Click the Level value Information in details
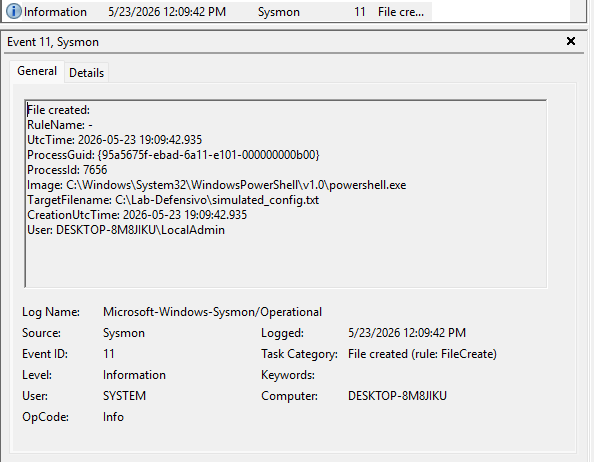Image resolution: width=594 pixels, height=462 pixels. coord(134,375)
